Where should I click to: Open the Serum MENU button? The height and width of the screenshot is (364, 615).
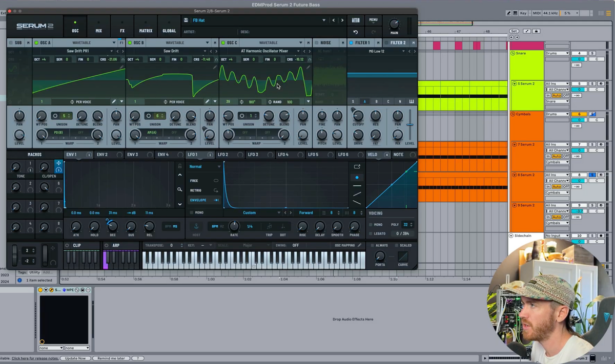[373, 20]
